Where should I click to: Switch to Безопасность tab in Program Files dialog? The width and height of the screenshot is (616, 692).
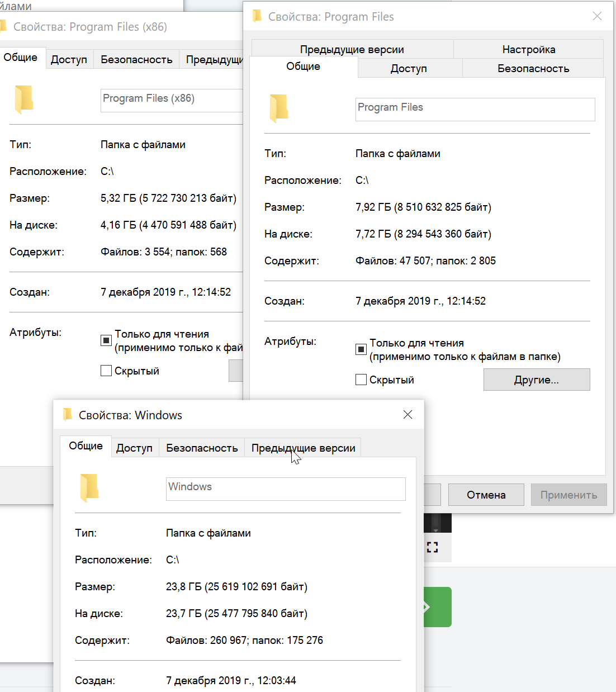[533, 68]
